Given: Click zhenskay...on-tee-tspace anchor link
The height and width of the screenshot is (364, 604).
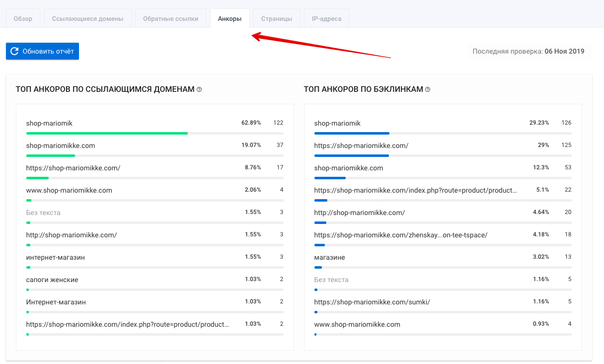Looking at the screenshot, I should point(401,235).
